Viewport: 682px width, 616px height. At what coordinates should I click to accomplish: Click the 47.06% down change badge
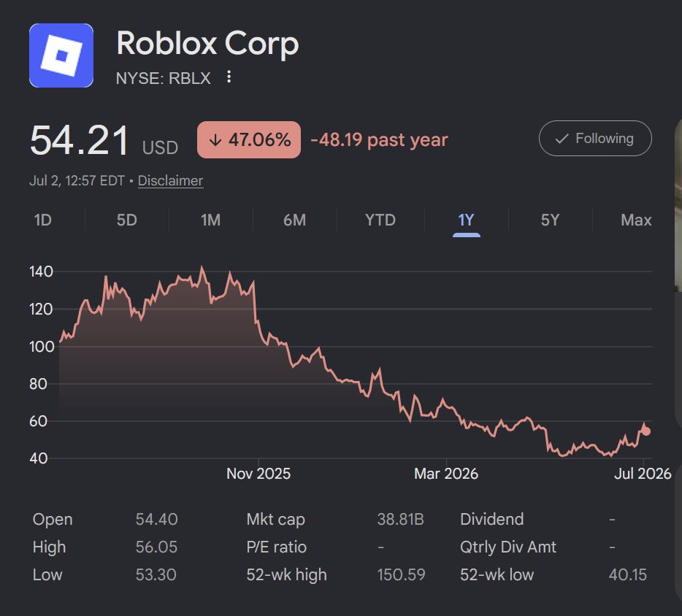click(x=249, y=139)
